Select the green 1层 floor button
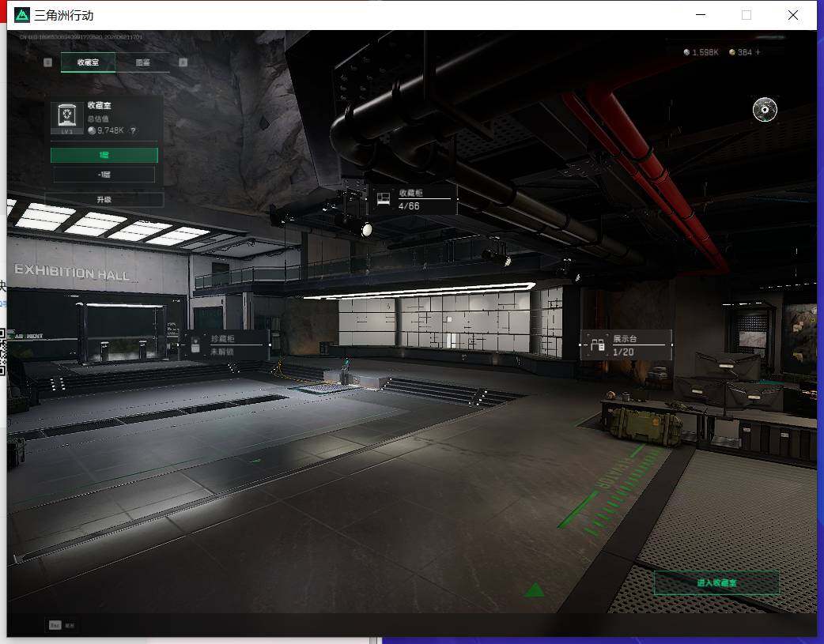Image resolution: width=824 pixels, height=644 pixels. pos(104,155)
